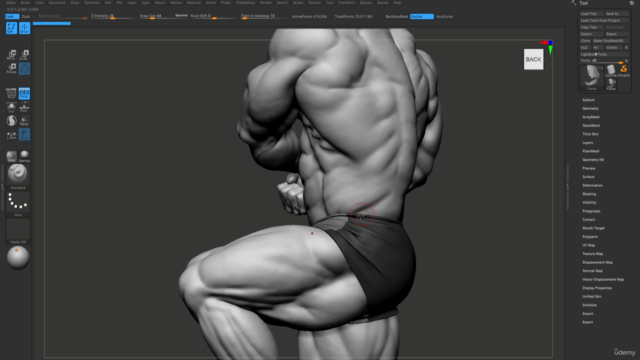Open the Material menu

[193, 3]
